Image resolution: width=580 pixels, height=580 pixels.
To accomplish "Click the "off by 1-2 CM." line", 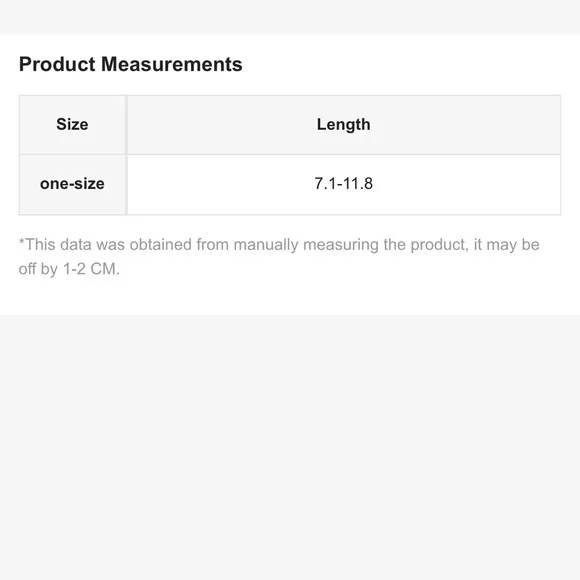I will [x=69, y=269].
